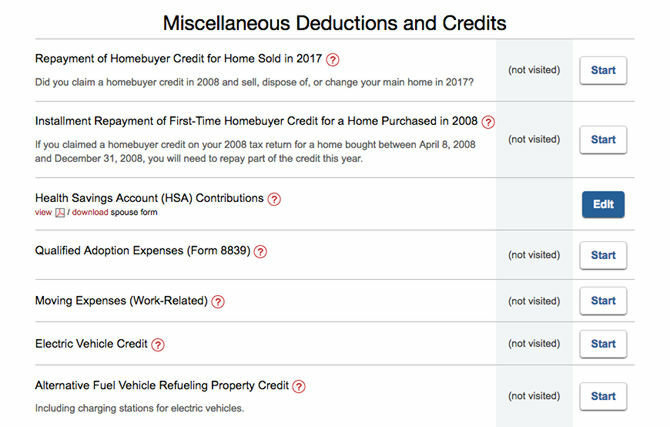Click the Electric Vehicle Credit title text
670x427 pixels.
point(91,344)
